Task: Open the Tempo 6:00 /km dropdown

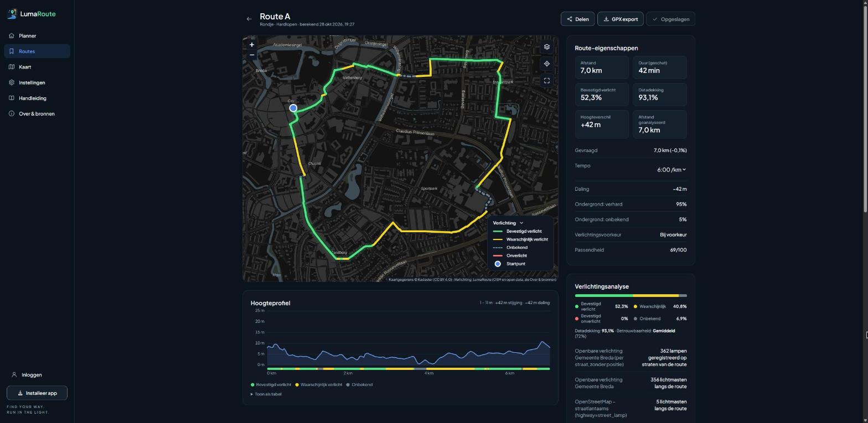Action: pyautogui.click(x=671, y=170)
